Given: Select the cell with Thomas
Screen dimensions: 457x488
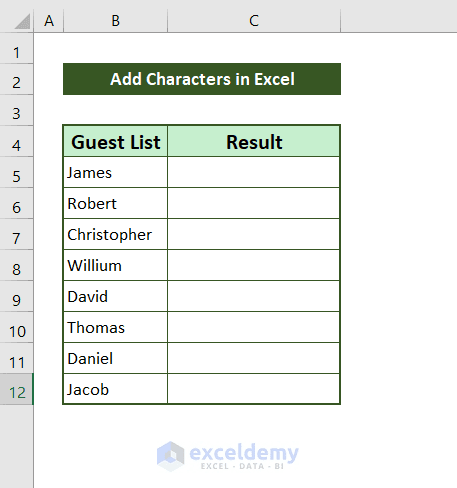Looking at the screenshot, I should tap(115, 327).
